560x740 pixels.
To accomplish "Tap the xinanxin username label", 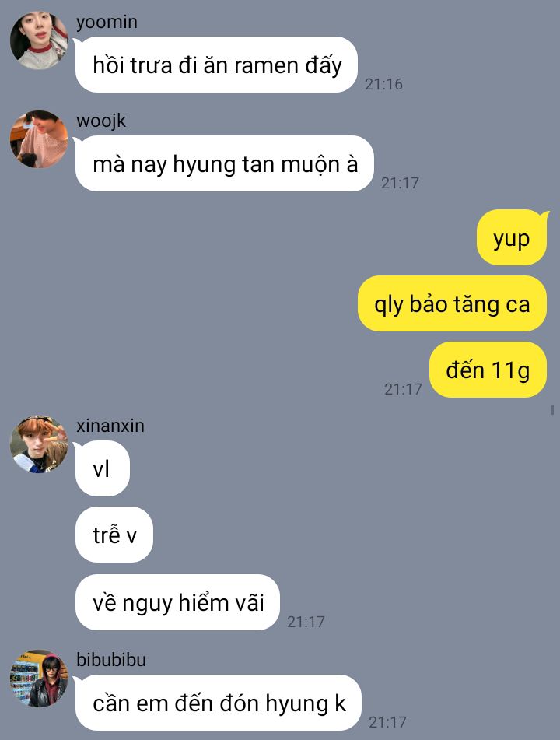I will (x=110, y=425).
